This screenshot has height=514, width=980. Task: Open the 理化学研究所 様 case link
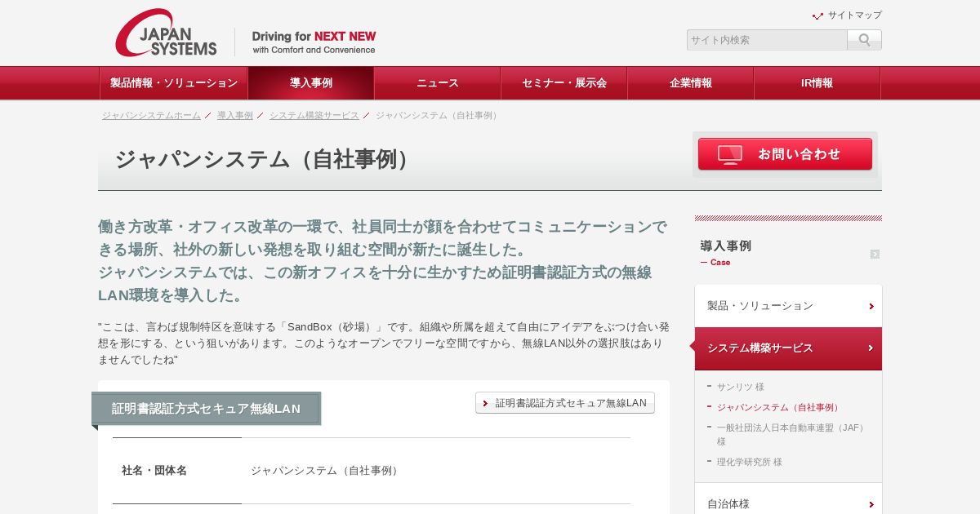750,462
